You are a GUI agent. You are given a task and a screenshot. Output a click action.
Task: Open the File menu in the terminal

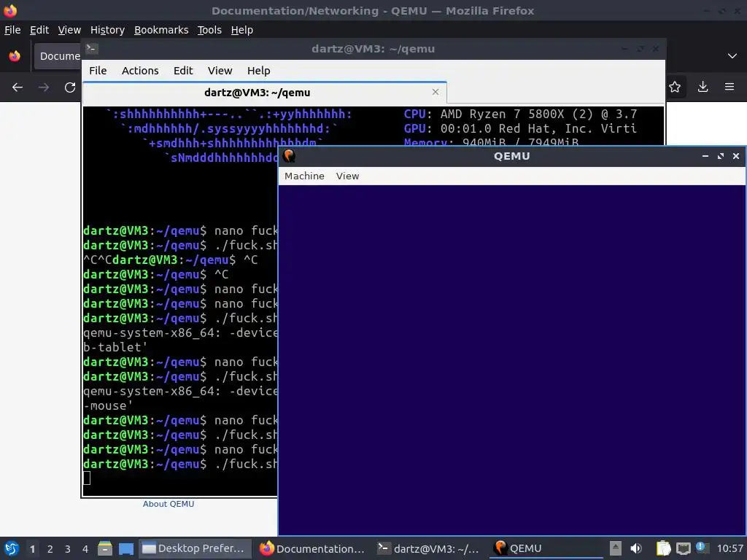98,71
